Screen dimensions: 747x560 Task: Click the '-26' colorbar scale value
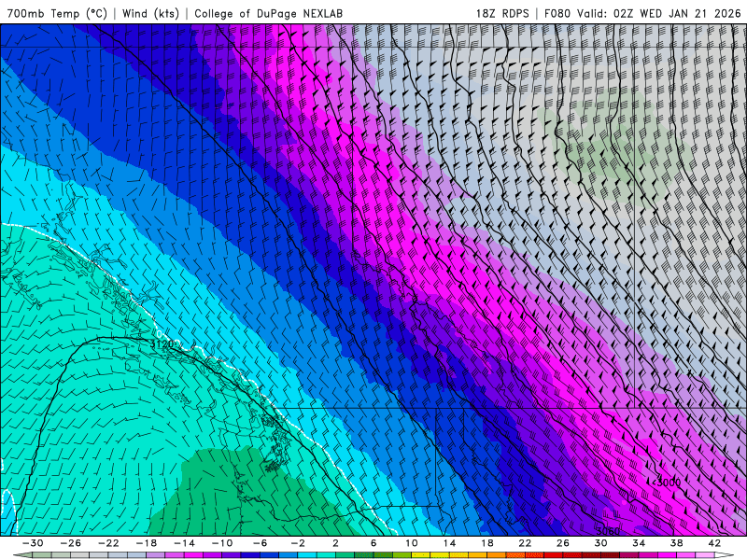point(71,543)
